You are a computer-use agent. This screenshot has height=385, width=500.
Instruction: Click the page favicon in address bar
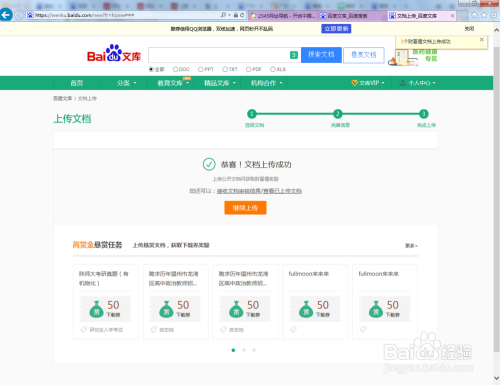[x=30, y=15]
